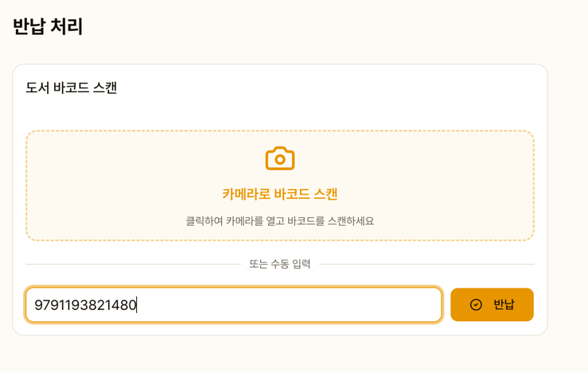This screenshot has height=372, width=588.
Task: Click the '또는 수동 입력' divider text
Action: coord(279,264)
